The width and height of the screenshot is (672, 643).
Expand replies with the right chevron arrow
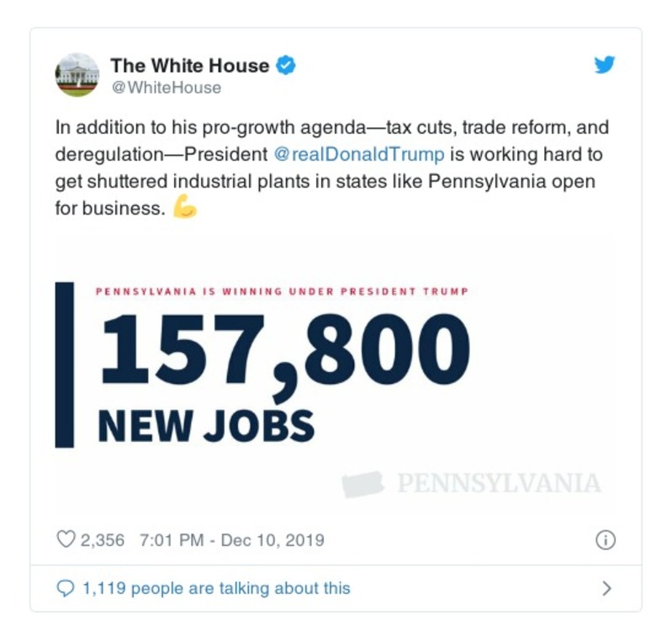(606, 588)
